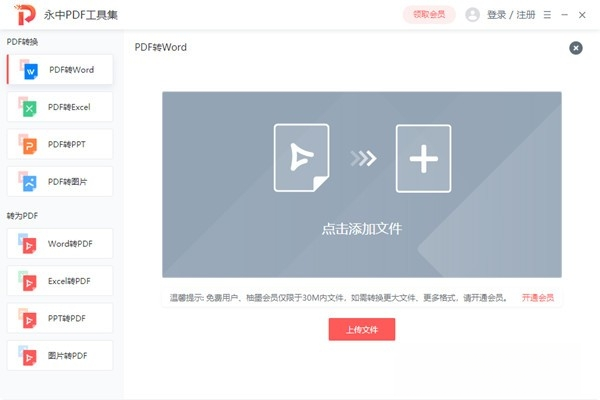The image size is (600, 400).
Task: Click the red 上传文件 button
Action: (x=362, y=329)
